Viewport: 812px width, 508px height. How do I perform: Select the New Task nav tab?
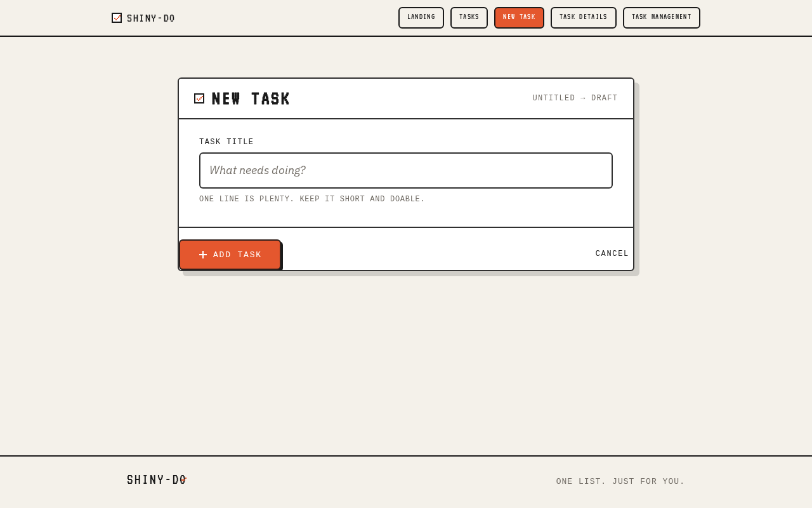(x=519, y=18)
